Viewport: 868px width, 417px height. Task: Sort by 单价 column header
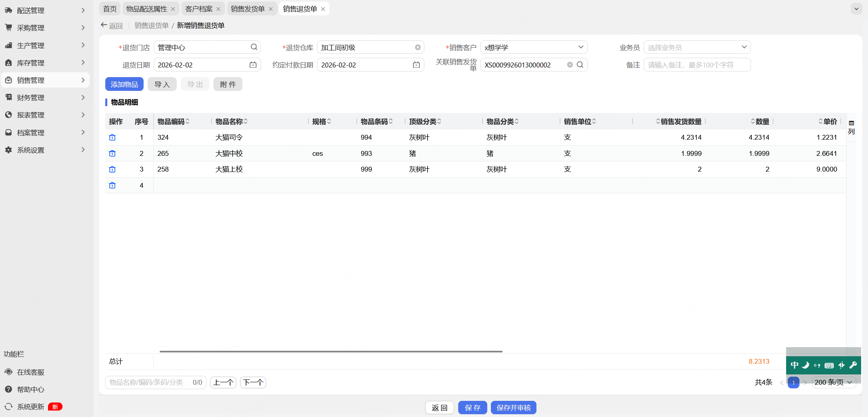pos(828,122)
